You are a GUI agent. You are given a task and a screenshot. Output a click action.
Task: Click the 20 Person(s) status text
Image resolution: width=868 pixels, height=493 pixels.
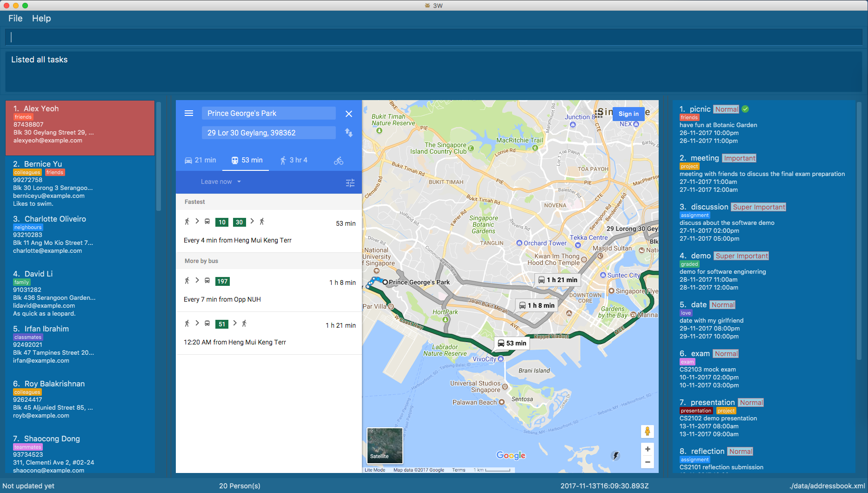[240, 486]
